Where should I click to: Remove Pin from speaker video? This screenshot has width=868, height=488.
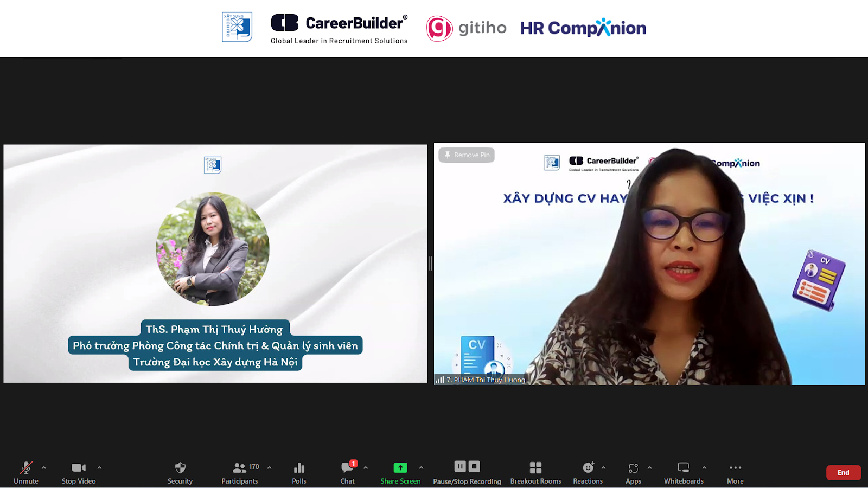467,155
